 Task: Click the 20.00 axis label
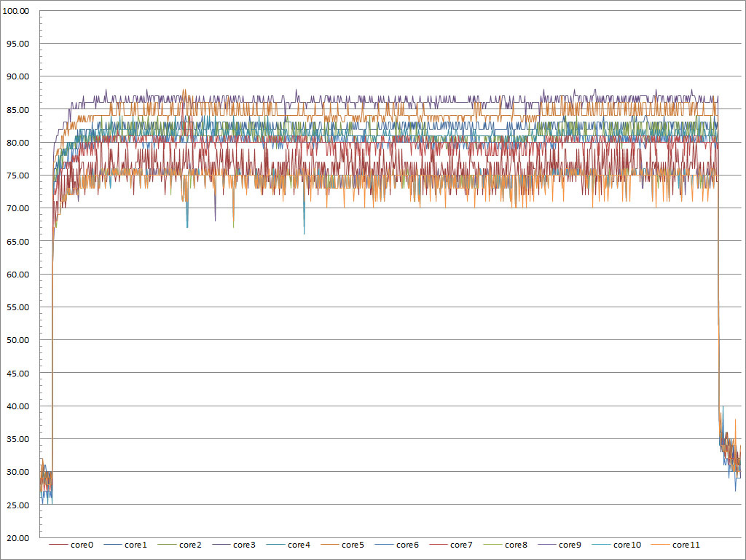(17, 537)
